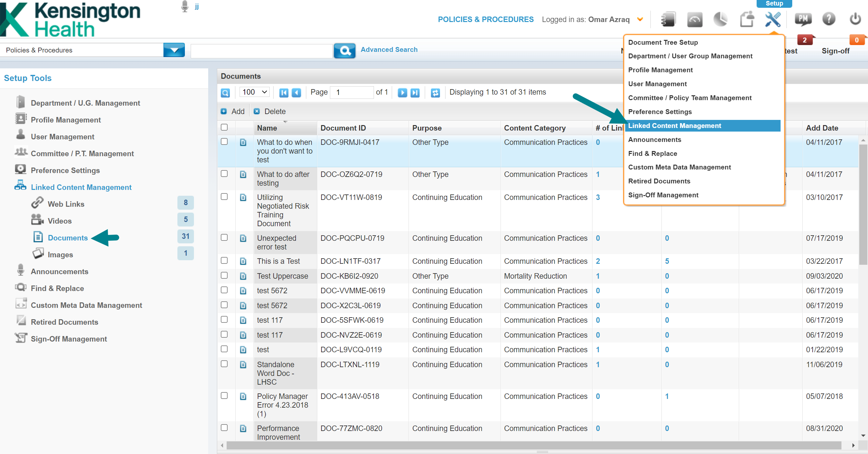
Task: Check the box for Test Uppercase row
Action: 224,275
